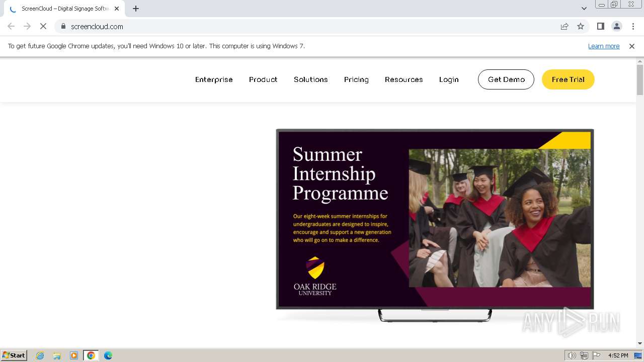Stop loading the page

(x=43, y=27)
